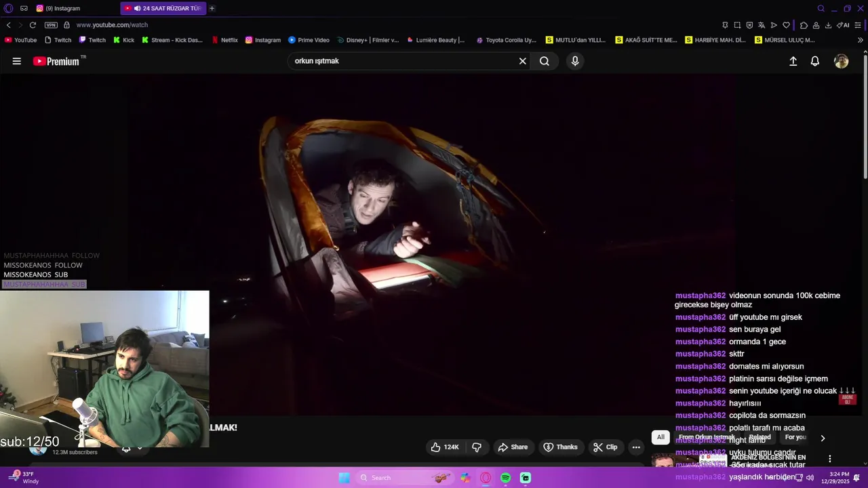Expand the hidden bookmarks overflow chevron
The width and height of the screenshot is (868, 488).
(861, 40)
